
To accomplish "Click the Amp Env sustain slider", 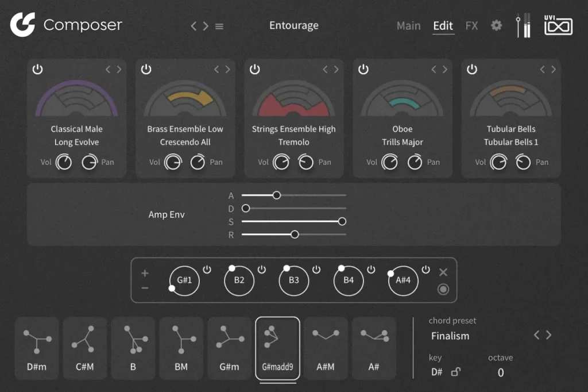I will click(293, 221).
